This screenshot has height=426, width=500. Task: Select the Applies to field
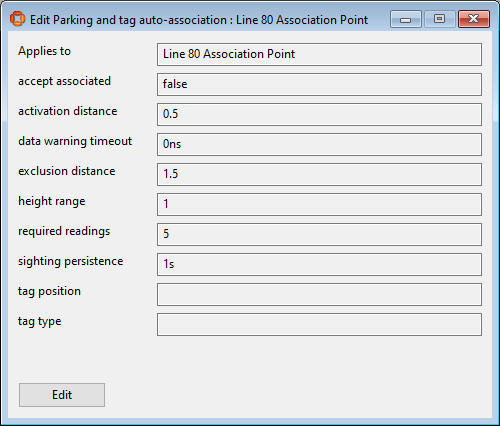pos(319,54)
